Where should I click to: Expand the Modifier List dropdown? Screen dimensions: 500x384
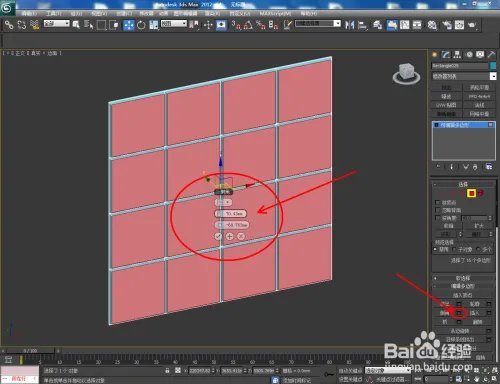(x=464, y=76)
